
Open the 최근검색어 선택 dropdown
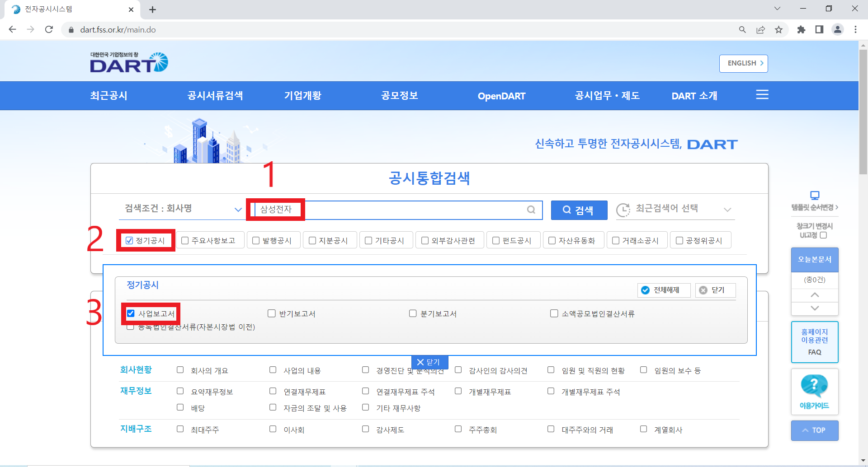coord(675,209)
